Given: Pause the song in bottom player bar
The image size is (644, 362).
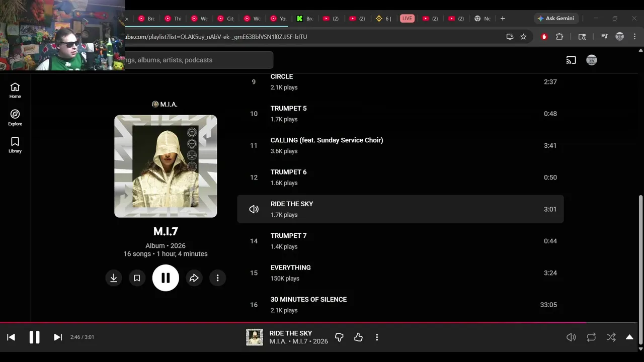Looking at the screenshot, I should pos(34,337).
